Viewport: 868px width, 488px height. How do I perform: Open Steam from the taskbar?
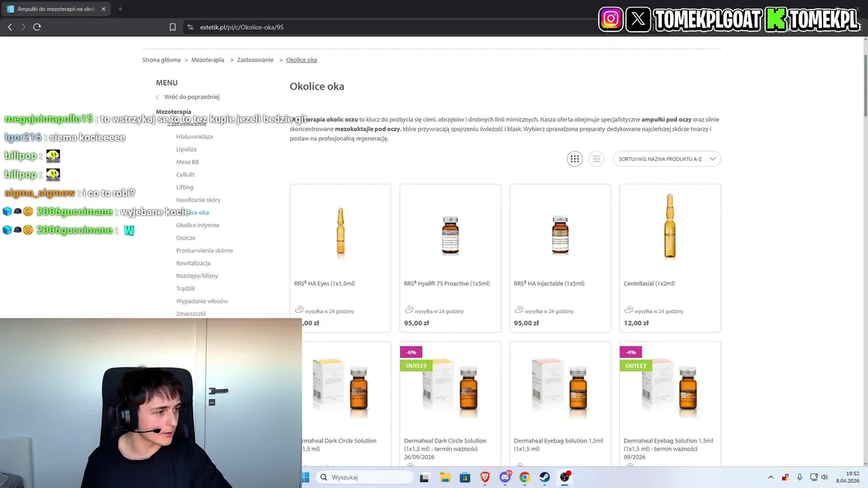(x=545, y=477)
